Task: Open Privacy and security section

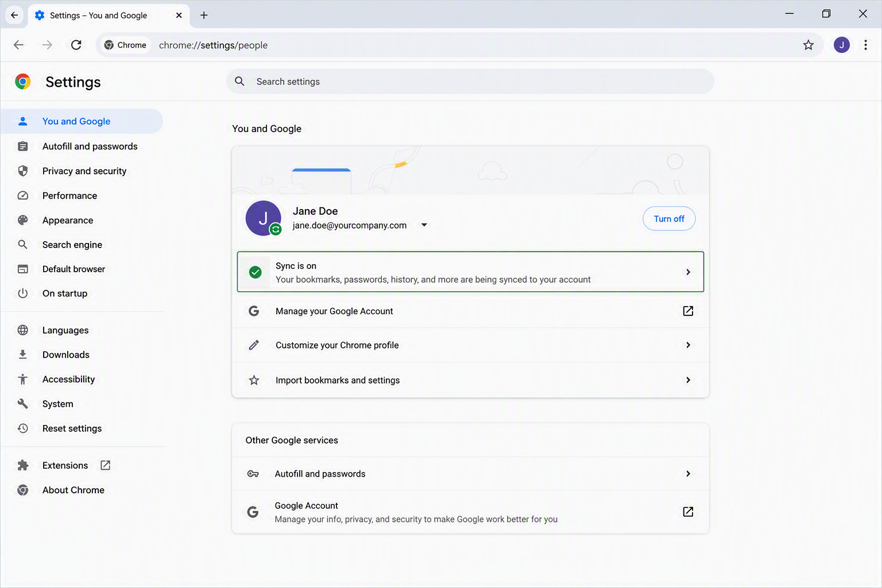Action: coord(82,171)
